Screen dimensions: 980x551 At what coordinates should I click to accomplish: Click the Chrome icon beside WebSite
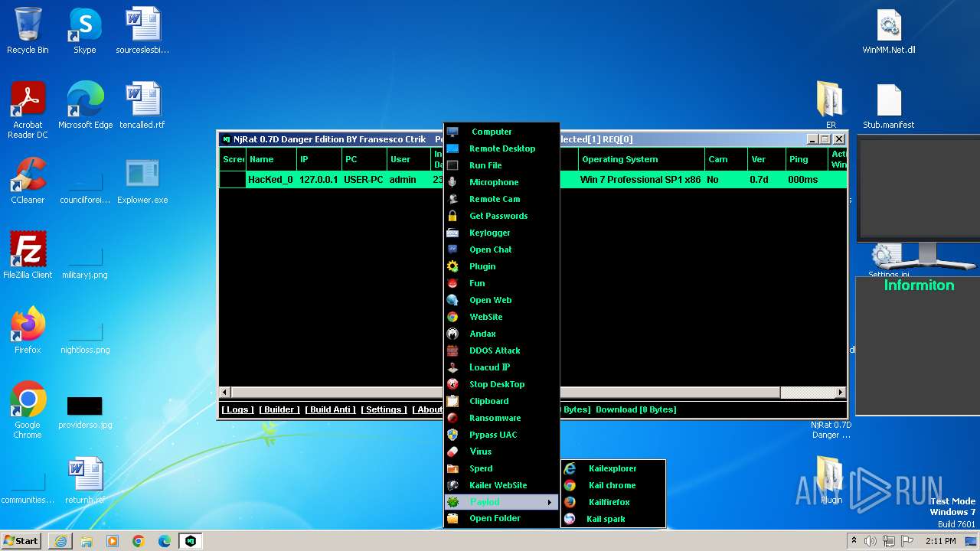click(x=452, y=317)
